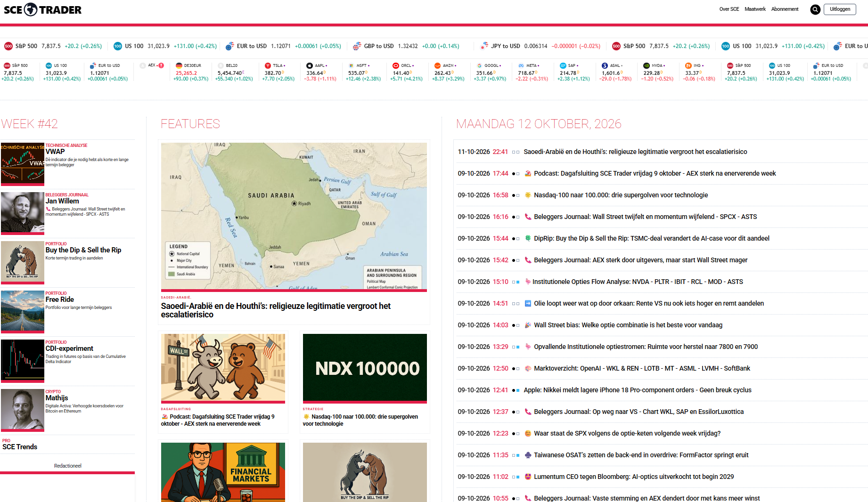The height and width of the screenshot is (502, 868).
Task: Open the 12:41 Apple Nikkei iPhone 18 headline
Action: [x=638, y=390]
